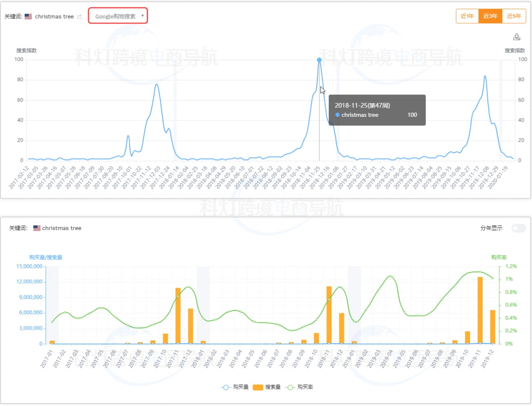This screenshot has width=532, height=406.
Task: Click the blue 购买量 circle icon in the legend
Action: pos(225,387)
